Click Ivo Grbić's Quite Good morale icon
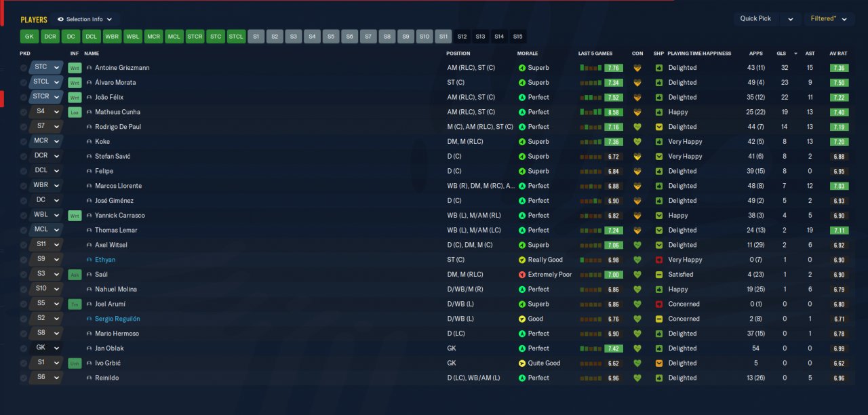Screen dimensions: 868x415 pos(521,363)
